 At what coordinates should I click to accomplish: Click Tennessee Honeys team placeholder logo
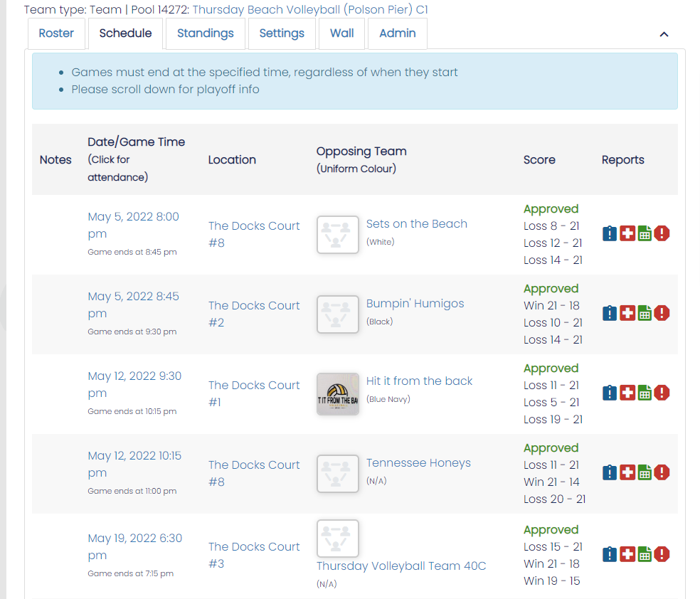pyautogui.click(x=337, y=474)
